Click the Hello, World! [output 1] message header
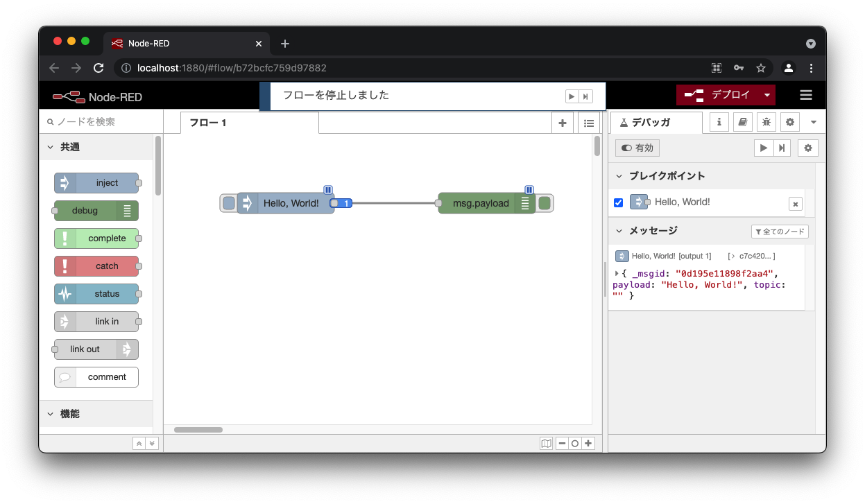This screenshot has width=865, height=504. [671, 256]
